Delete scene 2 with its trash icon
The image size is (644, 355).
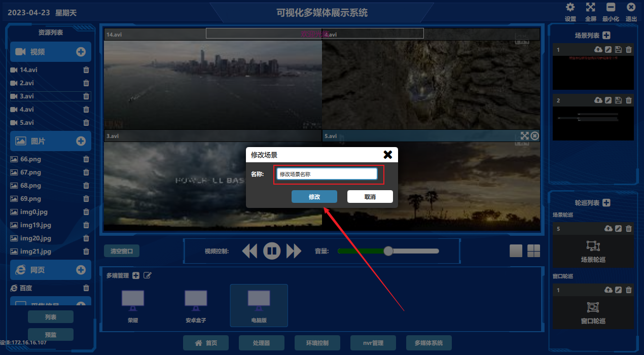(629, 100)
